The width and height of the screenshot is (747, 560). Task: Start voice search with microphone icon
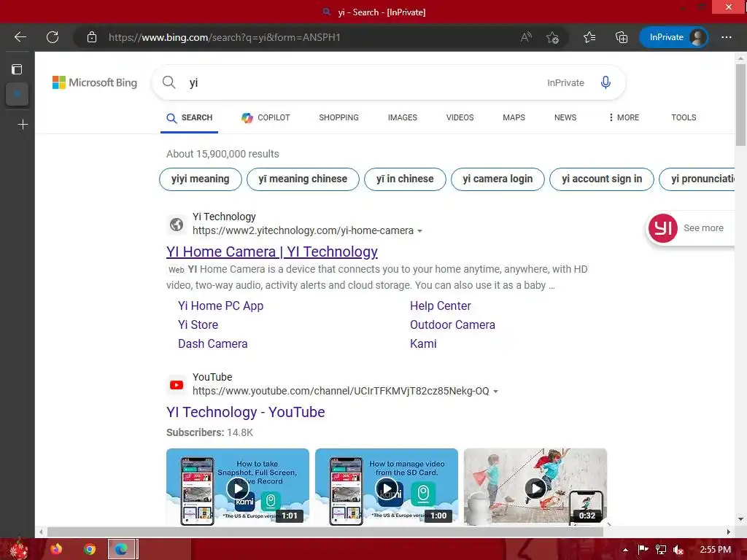pyautogui.click(x=605, y=82)
